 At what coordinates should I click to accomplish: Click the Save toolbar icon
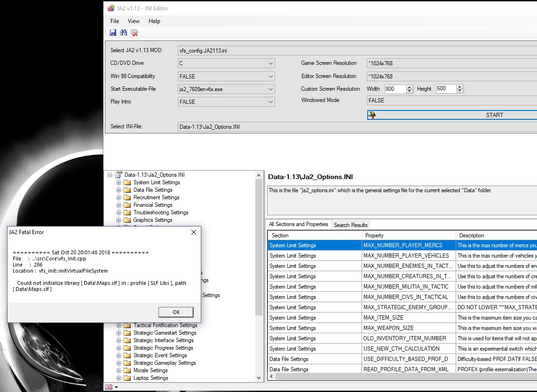coord(113,32)
